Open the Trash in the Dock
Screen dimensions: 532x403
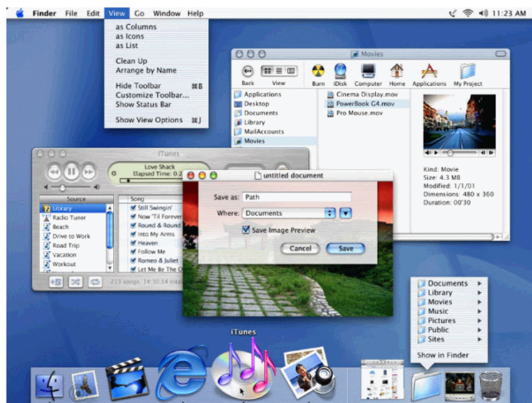(491, 386)
